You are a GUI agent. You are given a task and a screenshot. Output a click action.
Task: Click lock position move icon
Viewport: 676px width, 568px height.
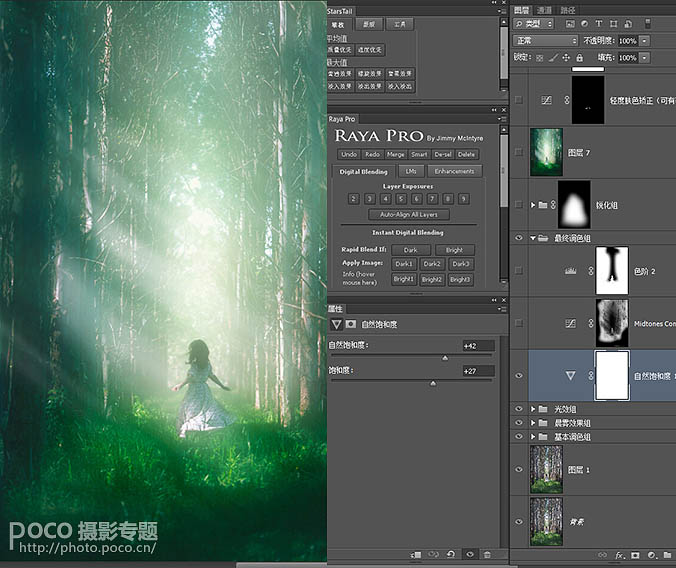pyautogui.click(x=566, y=58)
